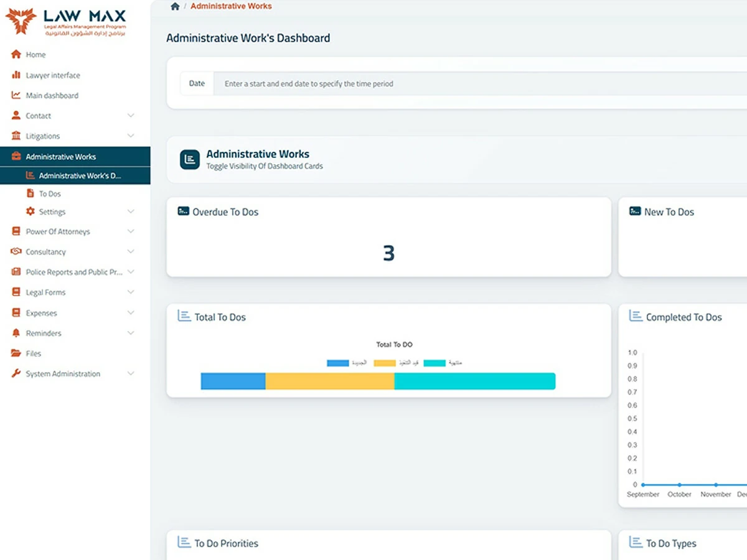Image resolution: width=747 pixels, height=560 pixels.
Task: Expand the Reminders menu chevron
Action: [131, 333]
